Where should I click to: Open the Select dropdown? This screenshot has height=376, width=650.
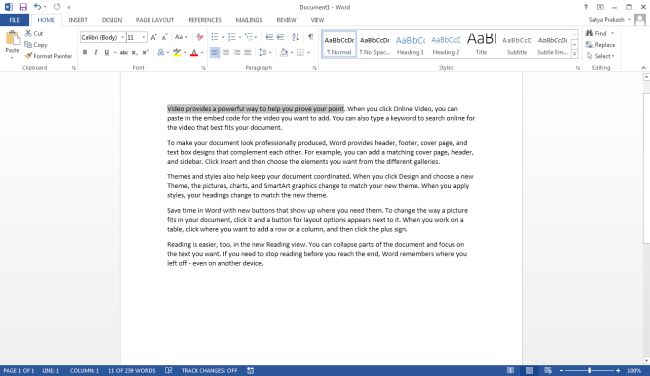(x=601, y=56)
